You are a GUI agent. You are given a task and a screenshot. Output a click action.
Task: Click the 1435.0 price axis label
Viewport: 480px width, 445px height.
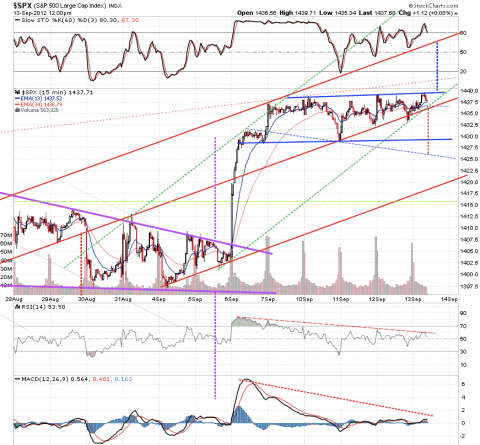click(470, 113)
